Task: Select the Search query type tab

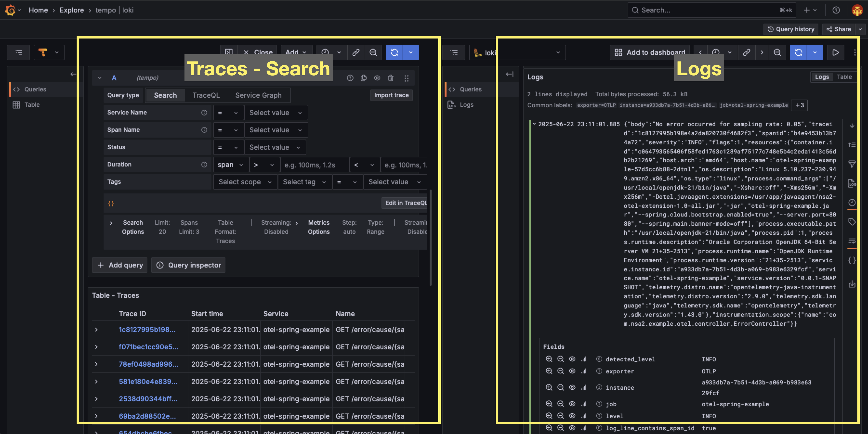Action: 165,95
